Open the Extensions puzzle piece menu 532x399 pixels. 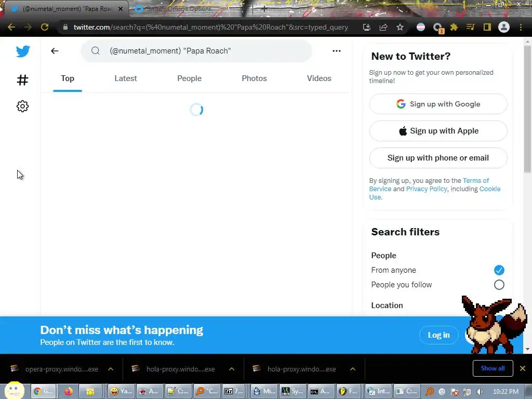pyautogui.click(x=454, y=27)
